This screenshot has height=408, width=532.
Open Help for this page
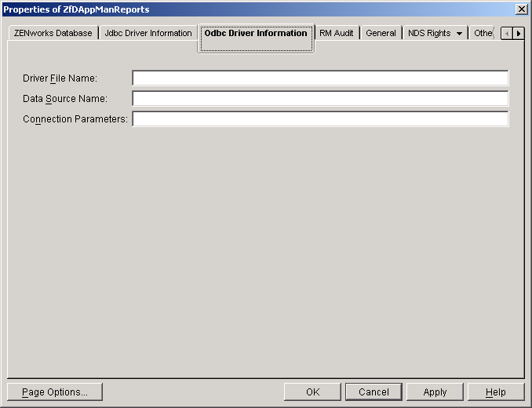pyautogui.click(x=496, y=392)
